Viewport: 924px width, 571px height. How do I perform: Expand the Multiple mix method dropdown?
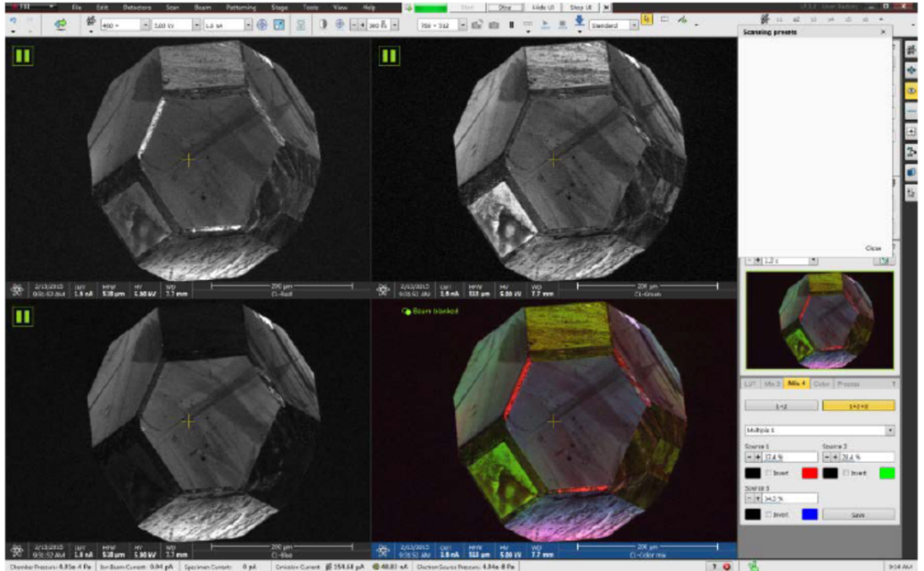click(890, 431)
